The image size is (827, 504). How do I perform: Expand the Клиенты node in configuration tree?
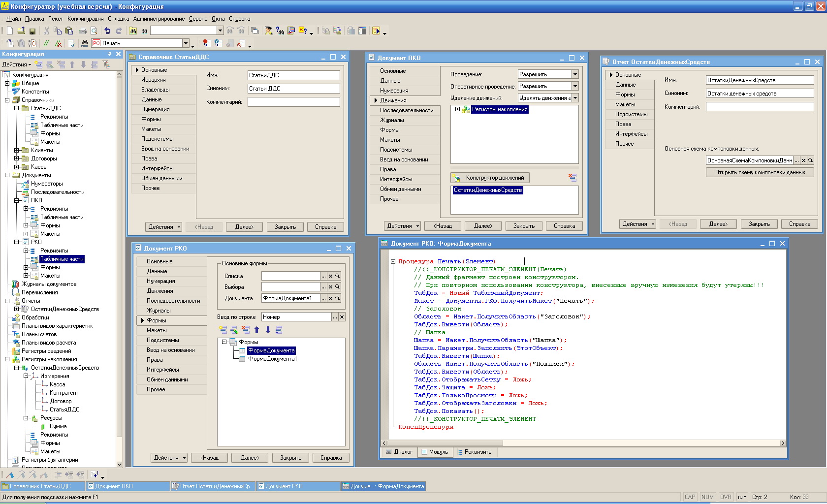(17, 150)
